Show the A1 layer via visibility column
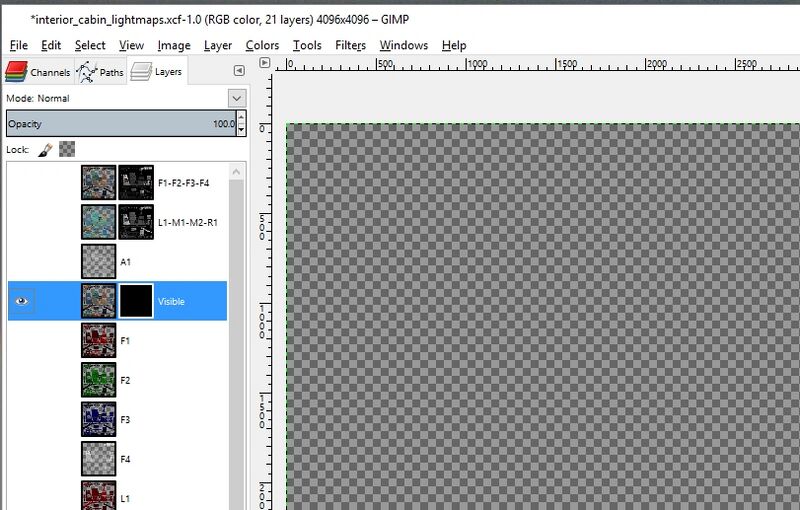The image size is (800, 510). tap(21, 262)
